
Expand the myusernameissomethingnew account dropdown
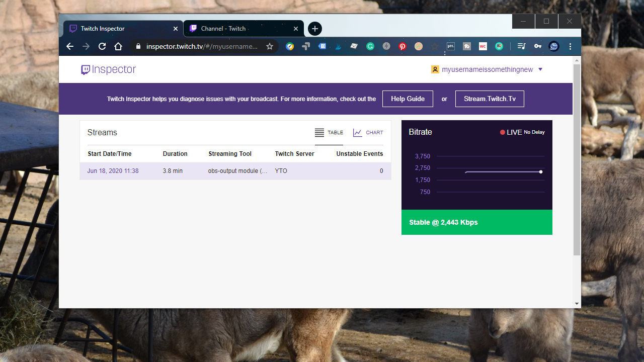(540, 69)
